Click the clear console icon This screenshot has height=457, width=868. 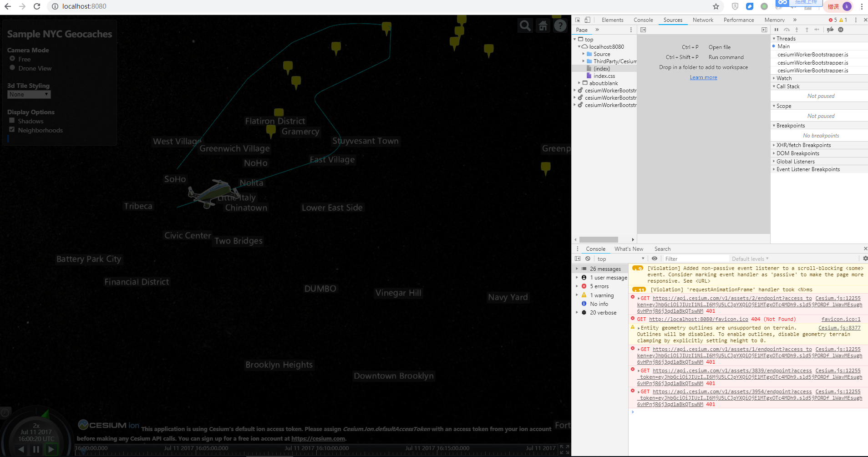pos(588,259)
